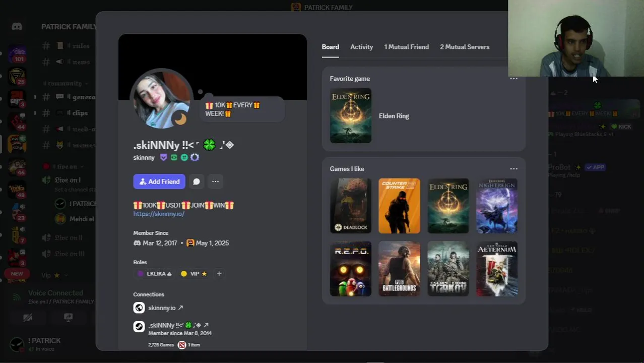Click the purple LKLIKA role color dot
The height and width of the screenshot is (363, 644).
[141, 274]
